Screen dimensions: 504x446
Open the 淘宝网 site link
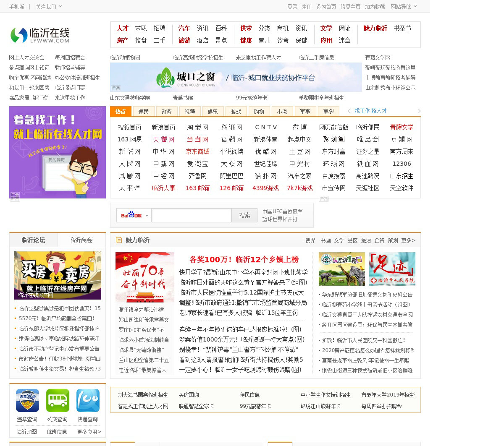click(197, 127)
